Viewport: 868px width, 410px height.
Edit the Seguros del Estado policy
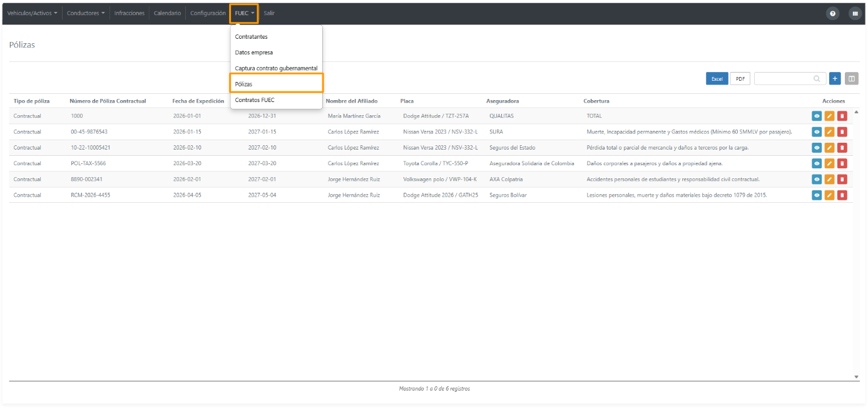[x=830, y=148]
